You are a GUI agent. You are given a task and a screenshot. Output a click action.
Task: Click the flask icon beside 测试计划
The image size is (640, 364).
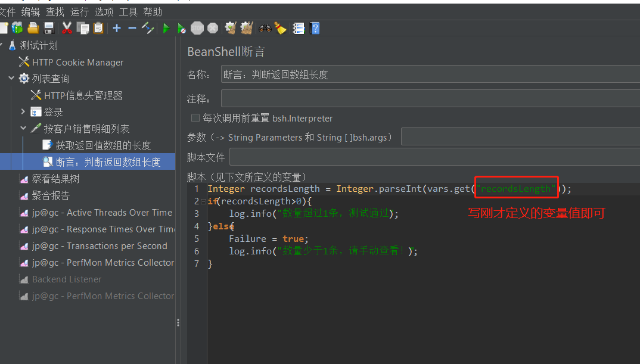[13, 45]
